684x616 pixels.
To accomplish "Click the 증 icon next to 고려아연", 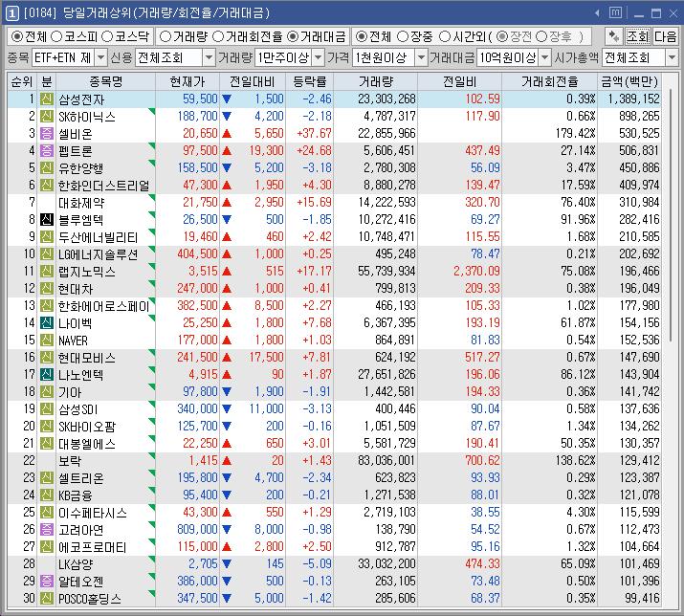I will 47,530.
